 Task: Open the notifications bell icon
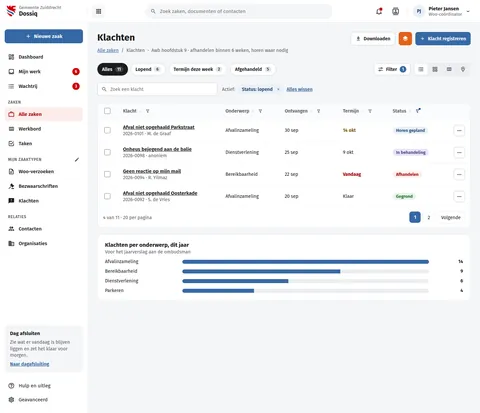(379, 11)
